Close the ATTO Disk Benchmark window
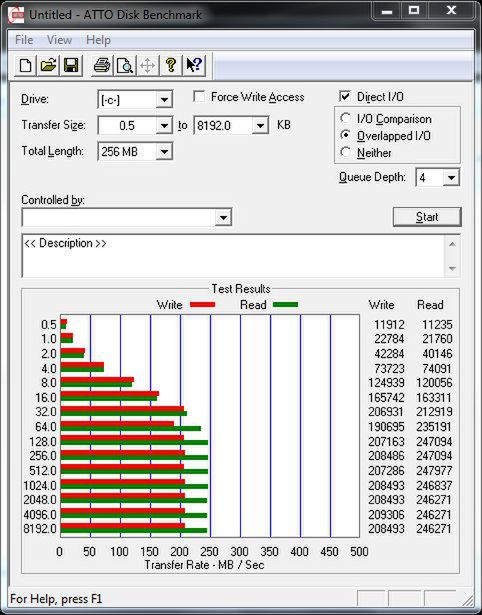Image resolution: width=482 pixels, height=615 pixels. point(451,11)
